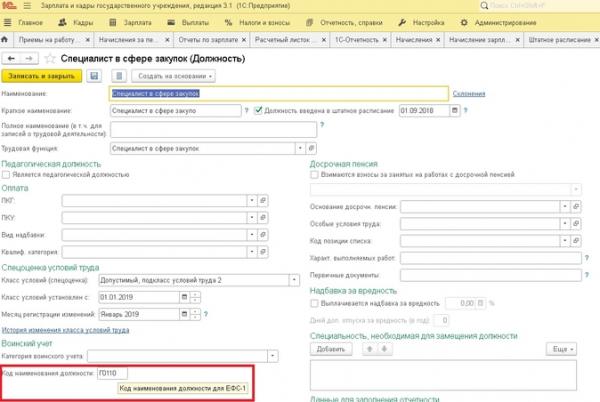
Task: Click the Характ. выполняемых работ field
Action: pos(491,258)
